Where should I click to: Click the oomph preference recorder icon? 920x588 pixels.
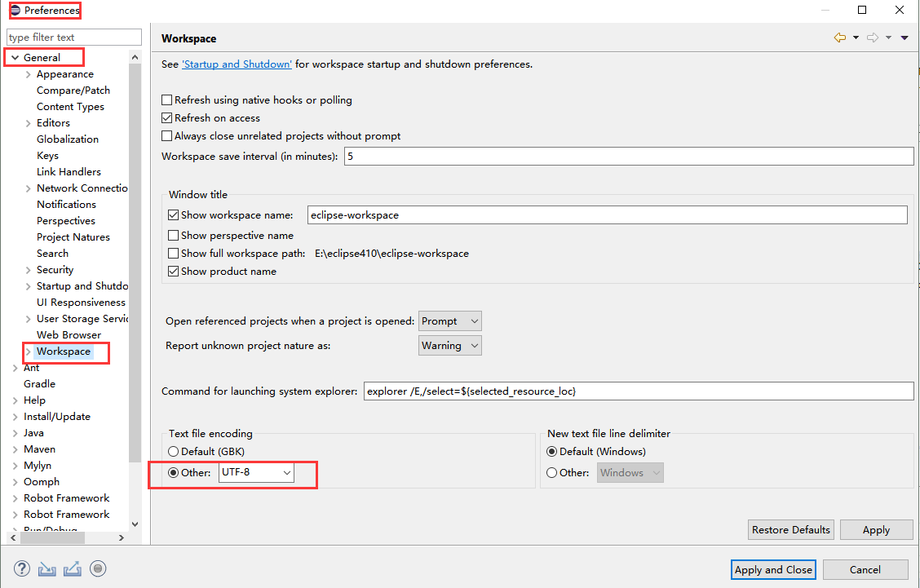point(98,568)
